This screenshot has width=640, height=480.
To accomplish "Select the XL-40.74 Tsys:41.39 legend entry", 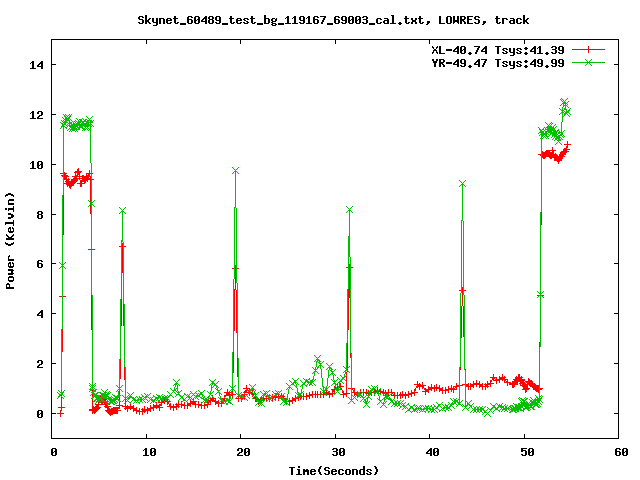I will pos(498,50).
